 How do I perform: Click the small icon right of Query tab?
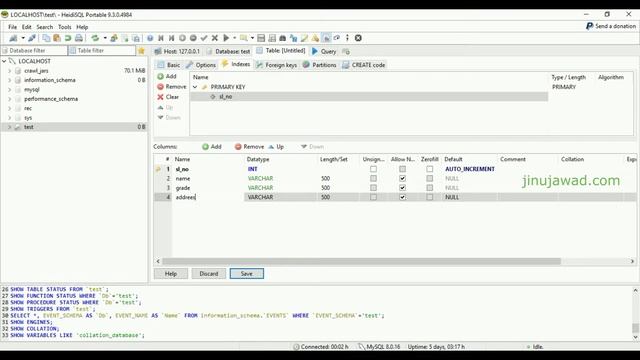(x=346, y=51)
